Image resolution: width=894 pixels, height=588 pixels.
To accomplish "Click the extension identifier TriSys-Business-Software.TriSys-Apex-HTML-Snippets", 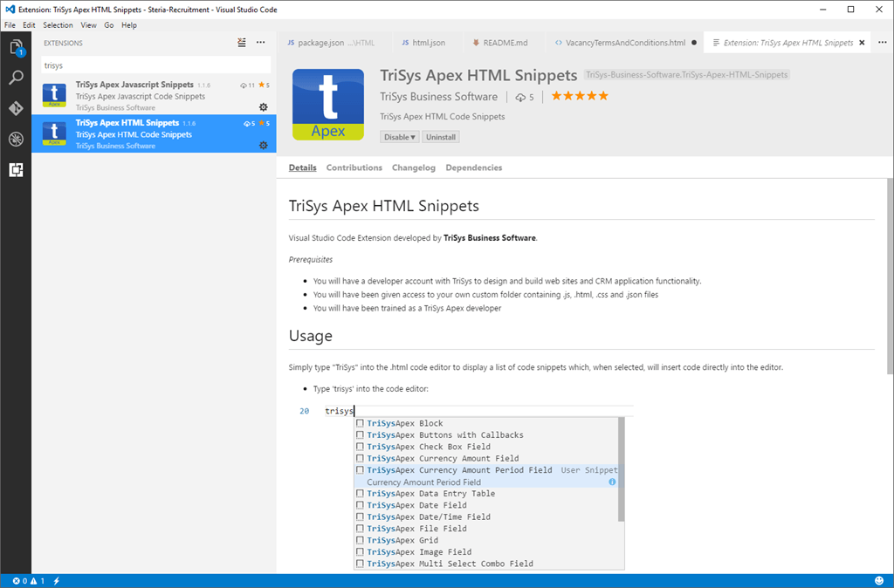I will [x=687, y=75].
